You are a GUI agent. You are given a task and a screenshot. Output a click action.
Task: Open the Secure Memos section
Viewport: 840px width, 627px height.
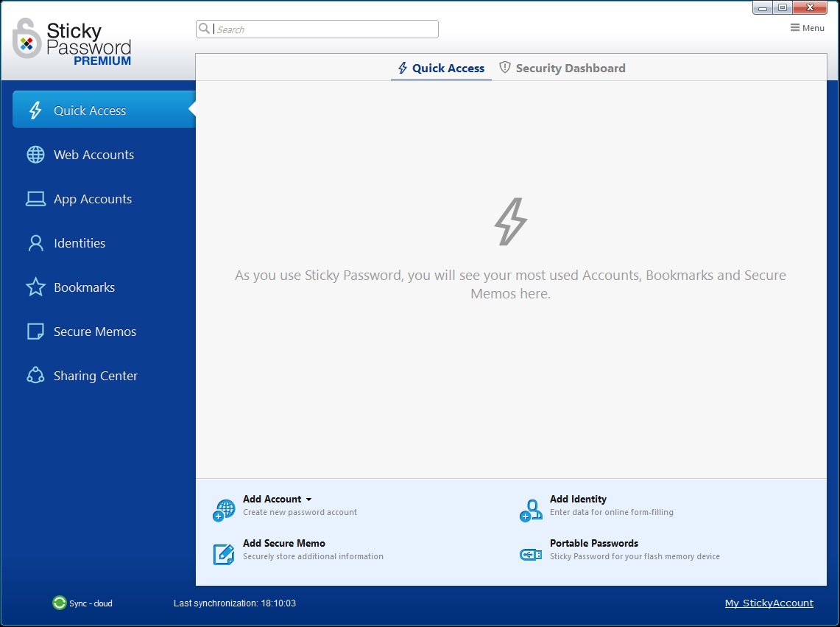click(x=95, y=332)
